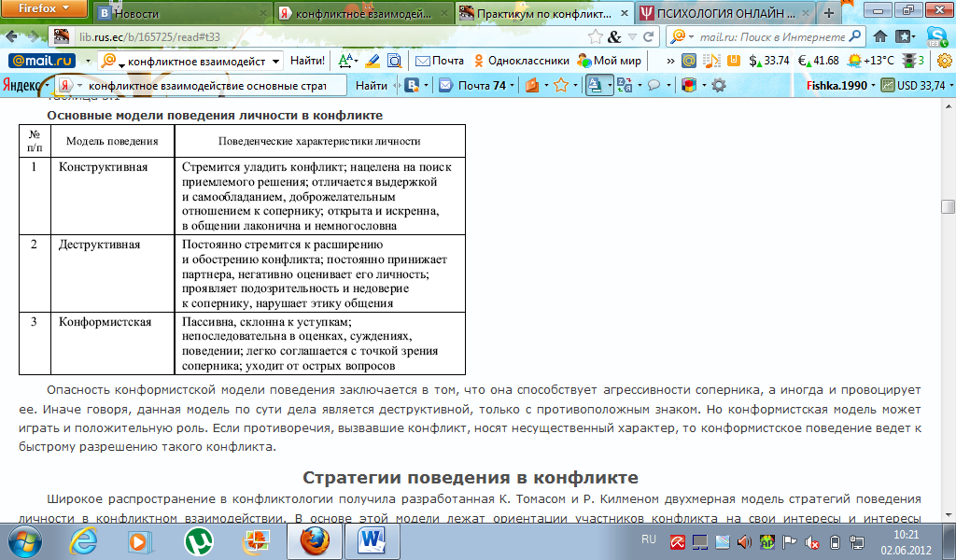The width and height of the screenshot is (956, 560).
Task: Click the @mail.ru logo button
Action: coord(41,61)
